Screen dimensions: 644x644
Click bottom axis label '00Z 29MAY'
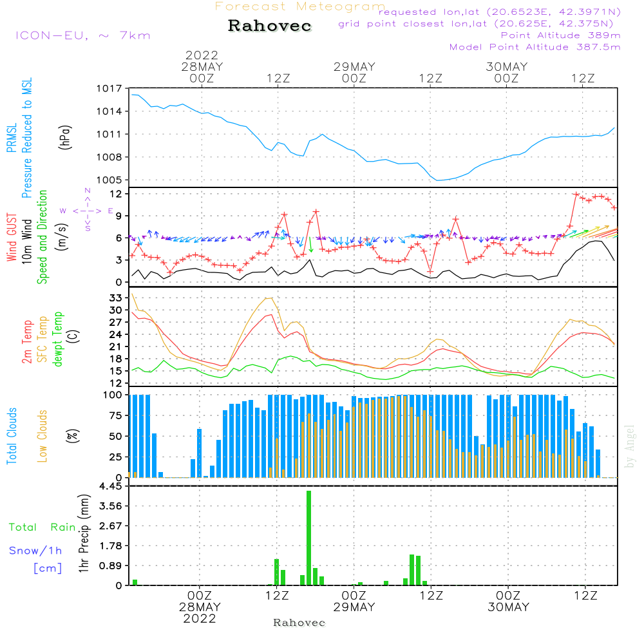[354, 601]
